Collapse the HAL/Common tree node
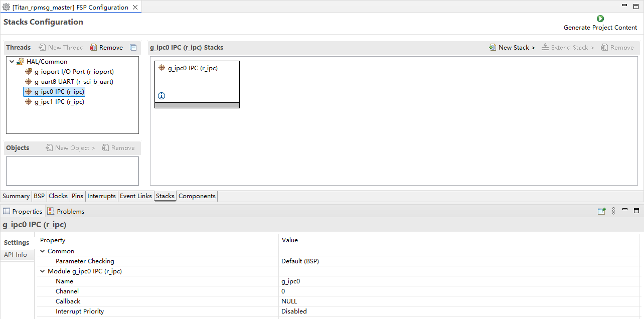 point(12,62)
